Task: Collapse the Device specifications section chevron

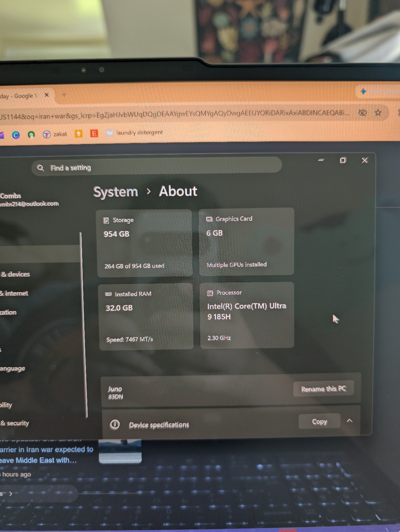Action: coord(350,421)
